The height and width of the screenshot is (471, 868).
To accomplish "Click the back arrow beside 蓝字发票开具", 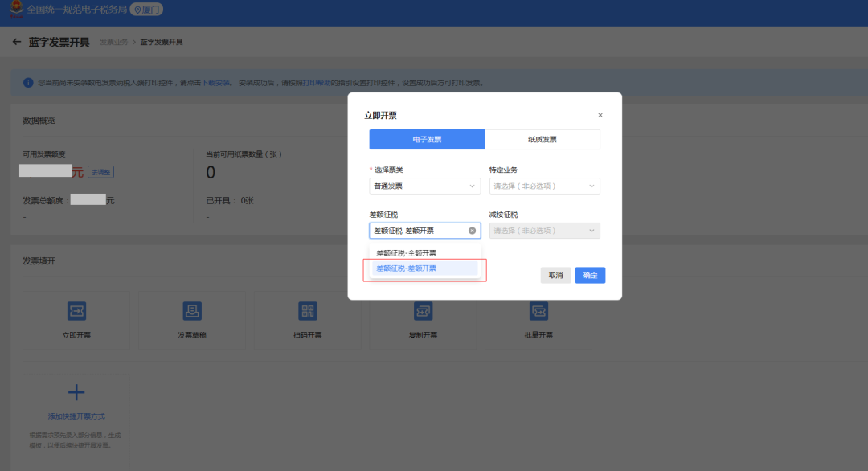I will point(17,42).
